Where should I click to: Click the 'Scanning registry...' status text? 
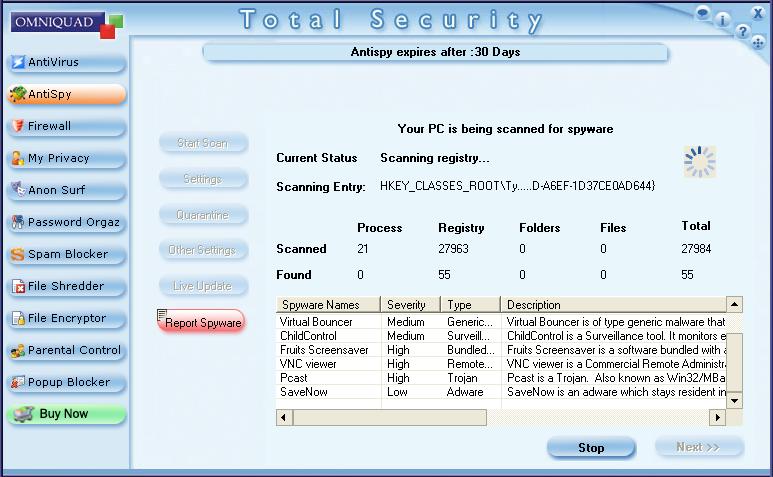(435, 158)
